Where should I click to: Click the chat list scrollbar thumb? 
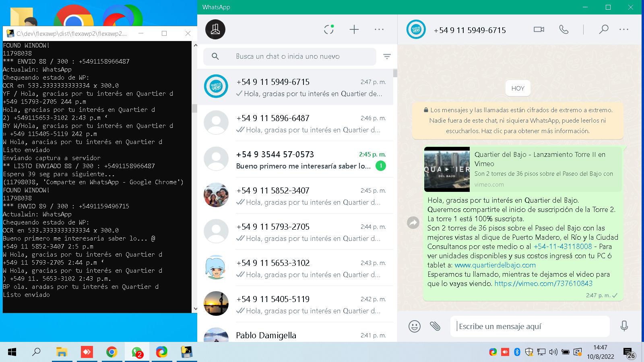coord(395,73)
